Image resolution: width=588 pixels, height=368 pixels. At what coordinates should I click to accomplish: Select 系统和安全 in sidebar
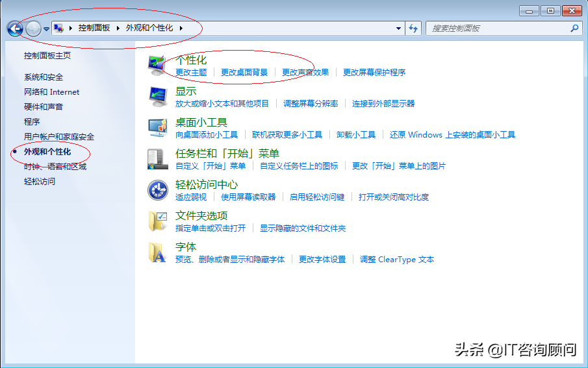coord(44,77)
